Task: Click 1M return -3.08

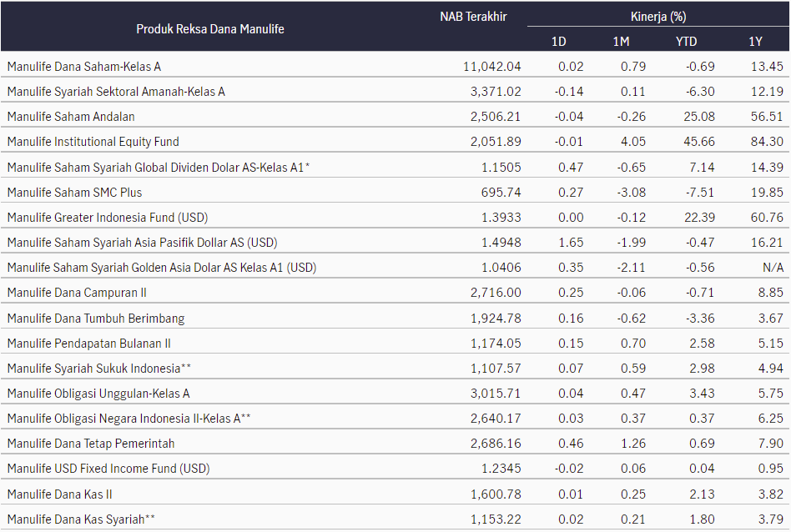Action: (631, 192)
